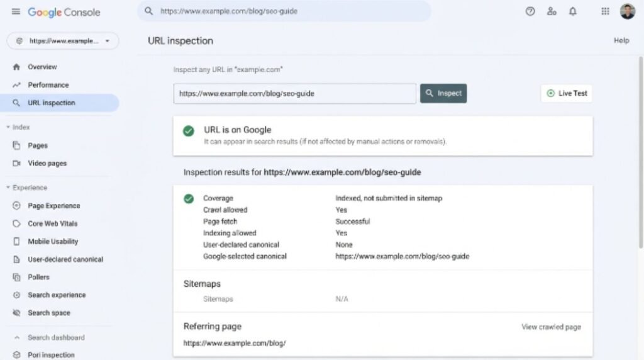
Task: Collapse the Experience section
Action: [x=8, y=188]
